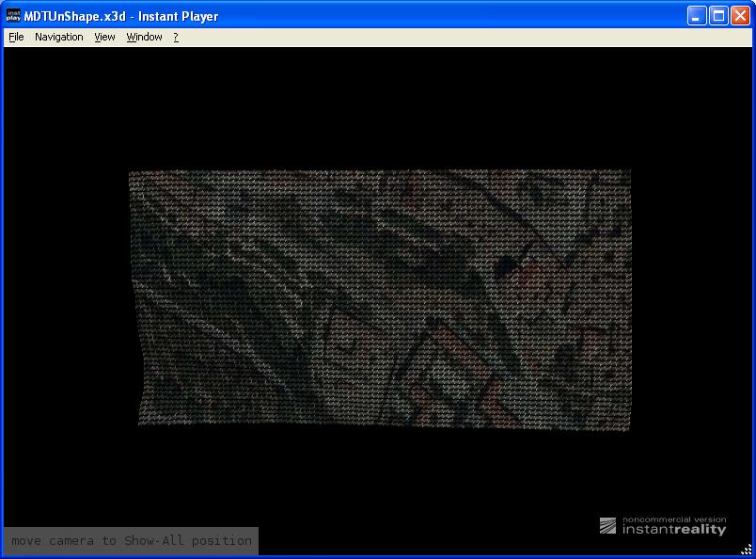Image resolution: width=756 pixels, height=559 pixels.
Task: Minimize the Instant Player window
Action: click(x=697, y=16)
